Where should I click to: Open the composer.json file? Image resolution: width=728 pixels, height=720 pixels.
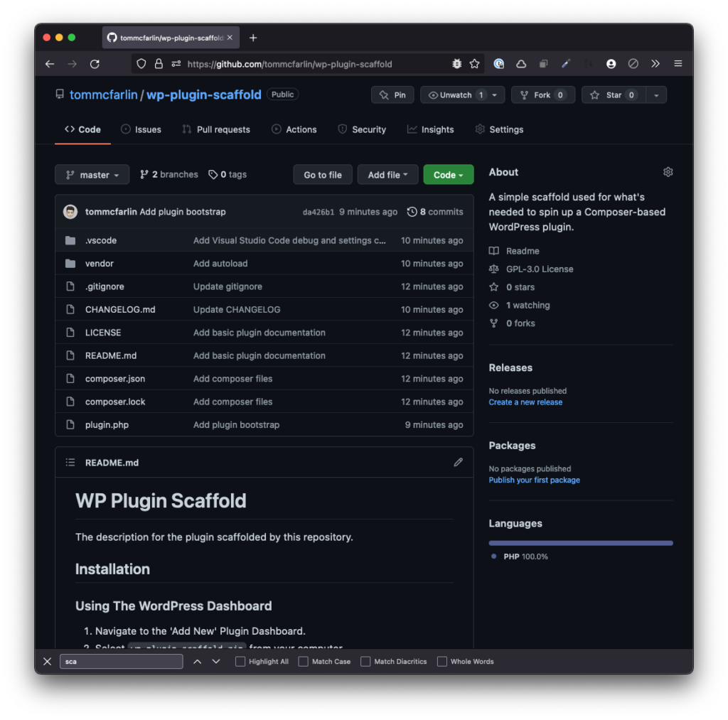pyautogui.click(x=115, y=379)
